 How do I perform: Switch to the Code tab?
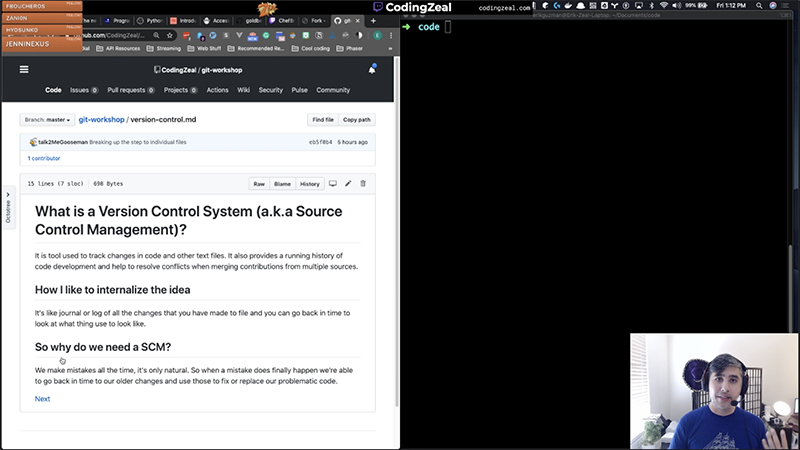tap(53, 90)
